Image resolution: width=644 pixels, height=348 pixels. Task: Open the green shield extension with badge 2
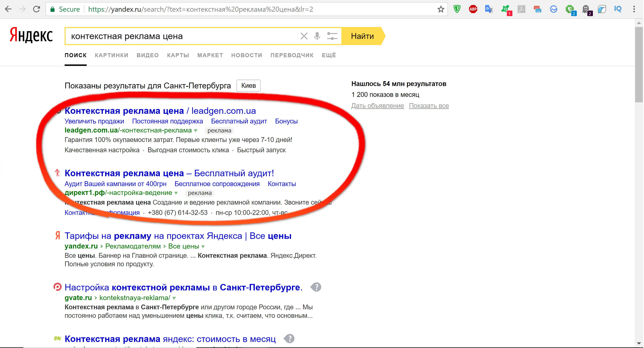571,10
